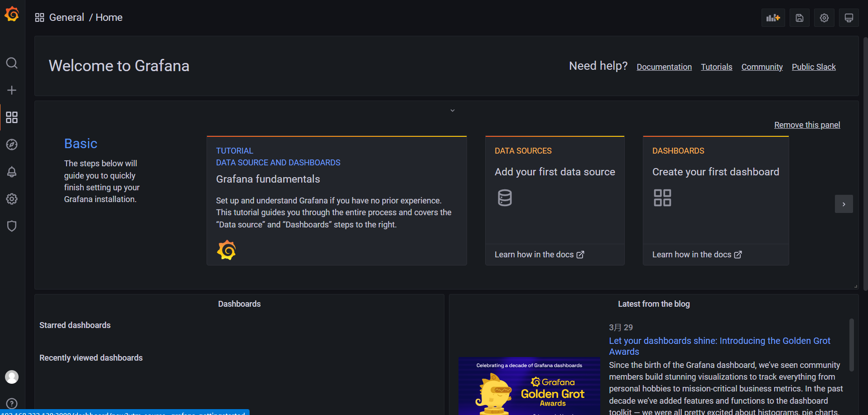This screenshot has width=868, height=415.
Task: Click the blog date 3月 29
Action: [x=621, y=328]
